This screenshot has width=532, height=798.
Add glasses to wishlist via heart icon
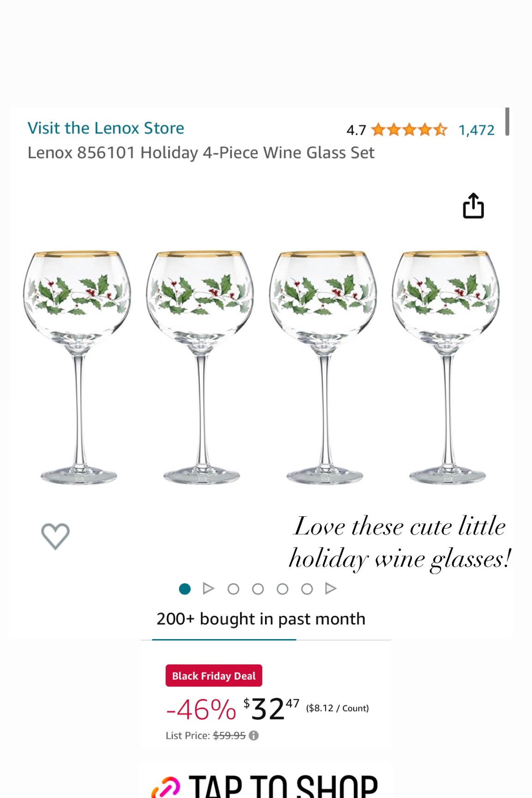(55, 536)
